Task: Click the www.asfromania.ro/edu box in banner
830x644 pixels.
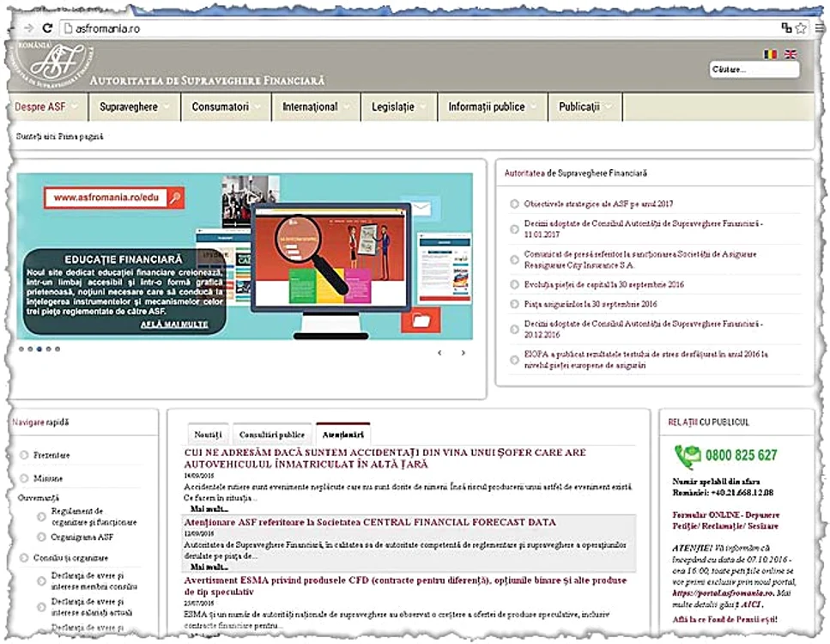Action: pos(114,197)
